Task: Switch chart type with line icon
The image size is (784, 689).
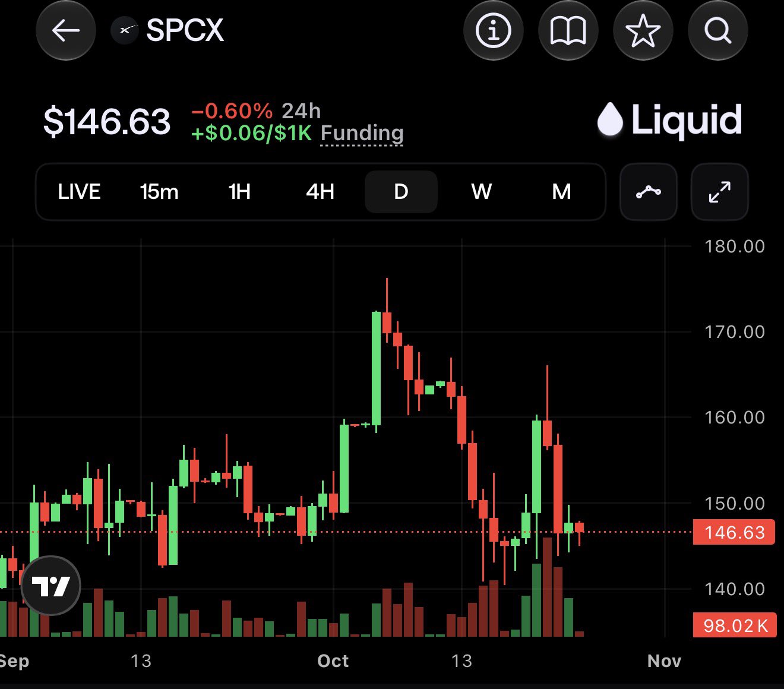Action: click(x=649, y=192)
